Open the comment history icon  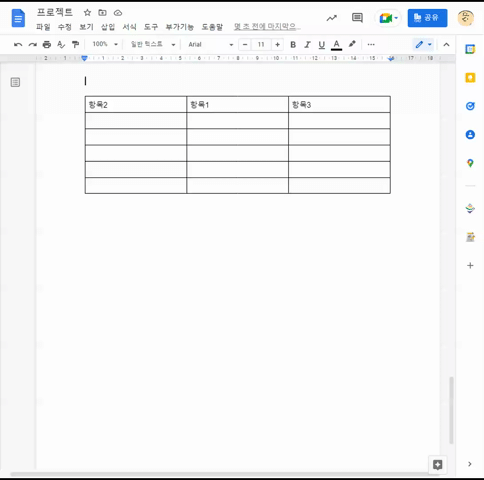[x=357, y=18]
